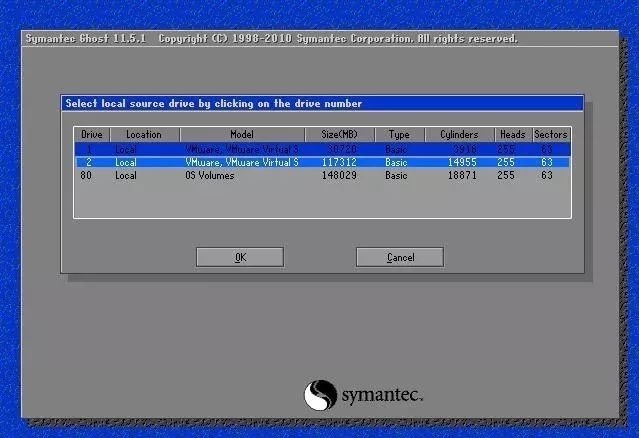Click the OS Volumes model entry
The width and height of the screenshot is (639, 438).
tap(209, 176)
